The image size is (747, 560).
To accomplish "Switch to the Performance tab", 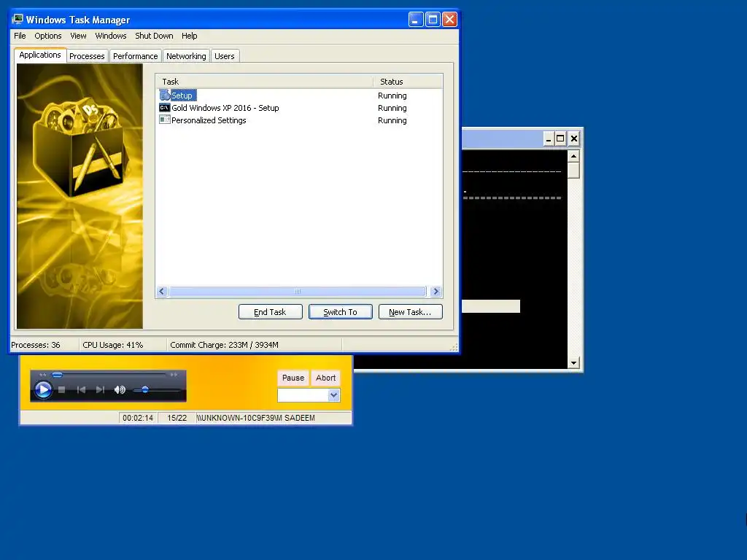I will click(135, 56).
